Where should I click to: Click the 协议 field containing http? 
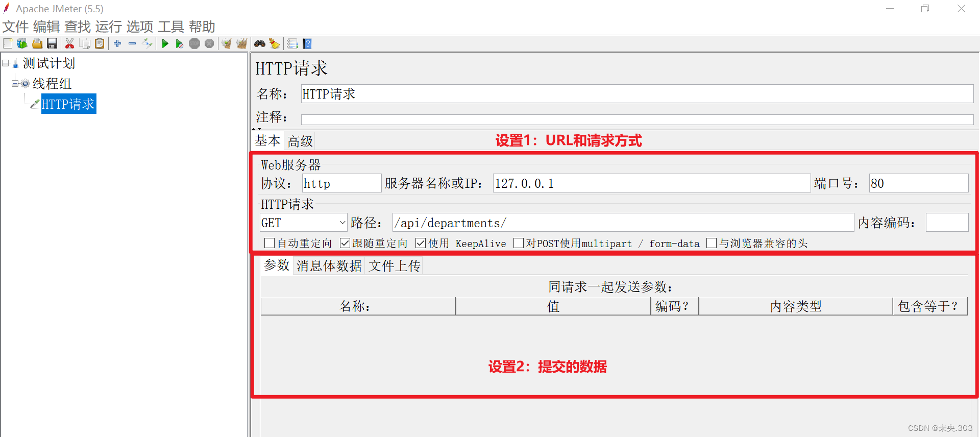341,183
